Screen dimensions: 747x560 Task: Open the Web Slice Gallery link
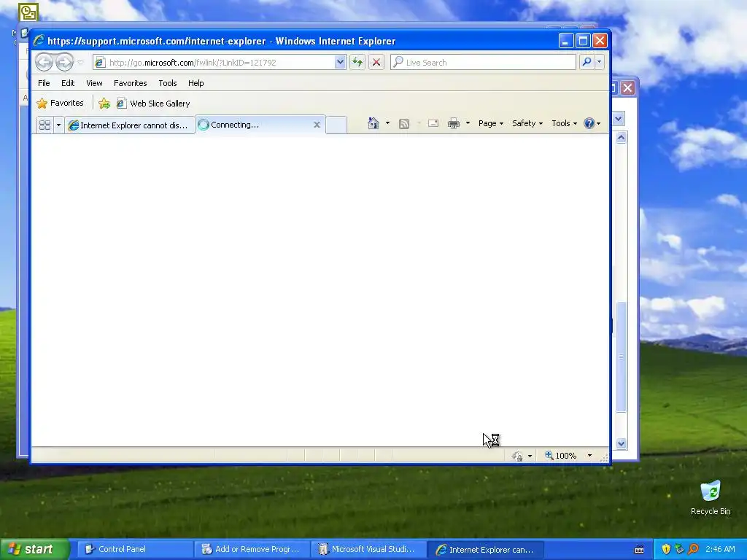pos(153,104)
